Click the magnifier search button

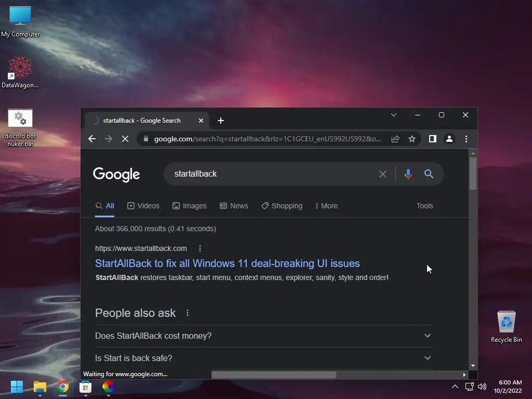coord(429,174)
